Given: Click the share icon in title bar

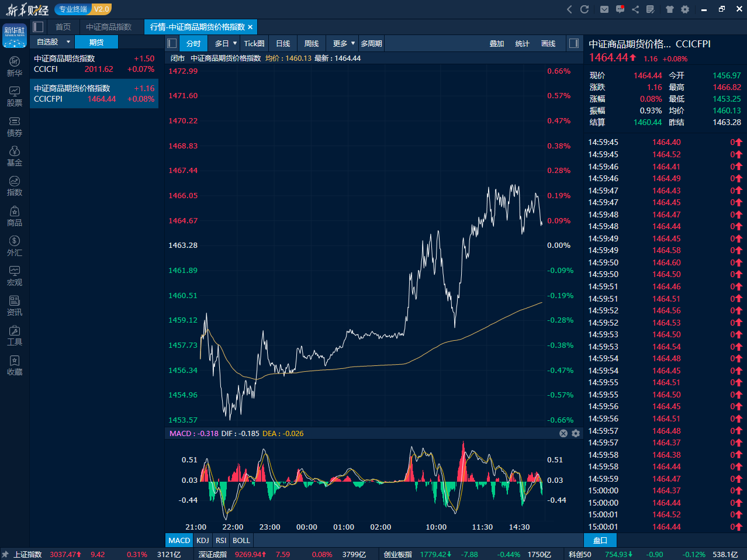Looking at the screenshot, I should point(635,9).
